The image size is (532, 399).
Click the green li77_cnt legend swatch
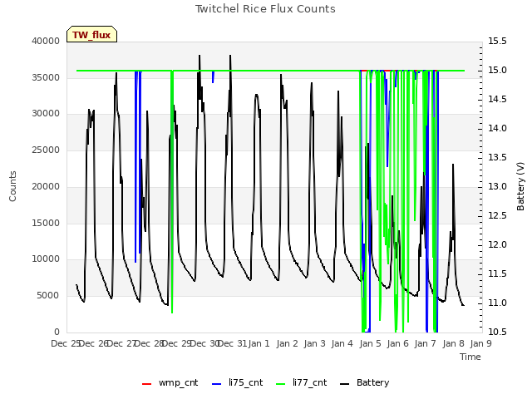(x=281, y=384)
